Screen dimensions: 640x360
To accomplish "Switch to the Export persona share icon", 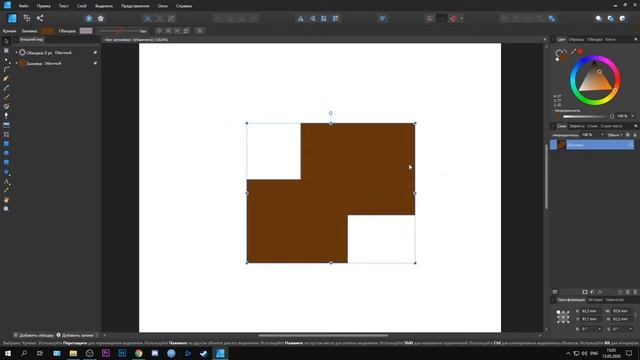I will coord(40,18).
